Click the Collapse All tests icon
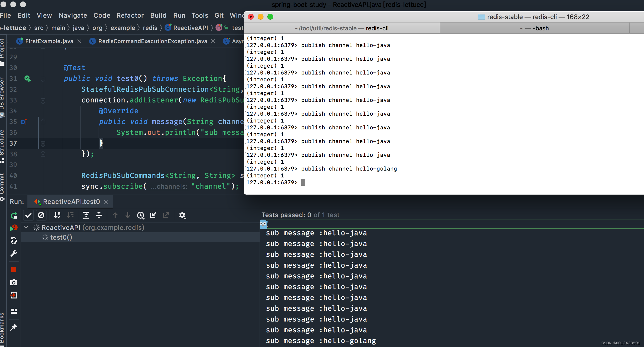Screen dimensions: 644x347 coord(99,215)
